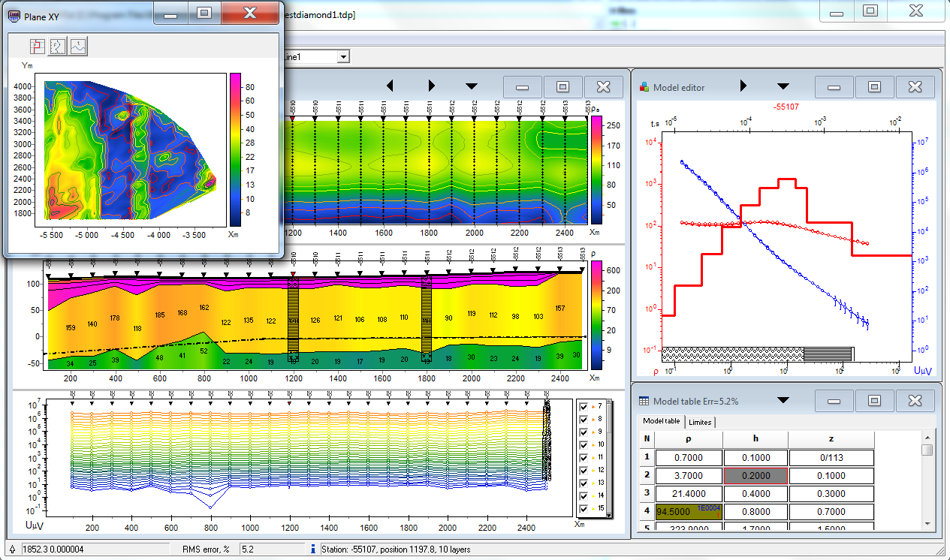Disable channel 13 in the curve list
The height and width of the screenshot is (560, 950).
click(x=584, y=483)
